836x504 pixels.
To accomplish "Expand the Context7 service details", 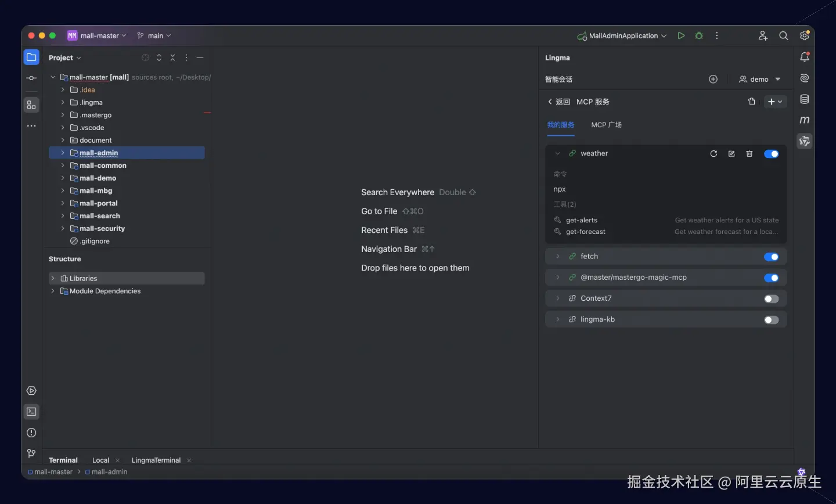I will pyautogui.click(x=557, y=298).
